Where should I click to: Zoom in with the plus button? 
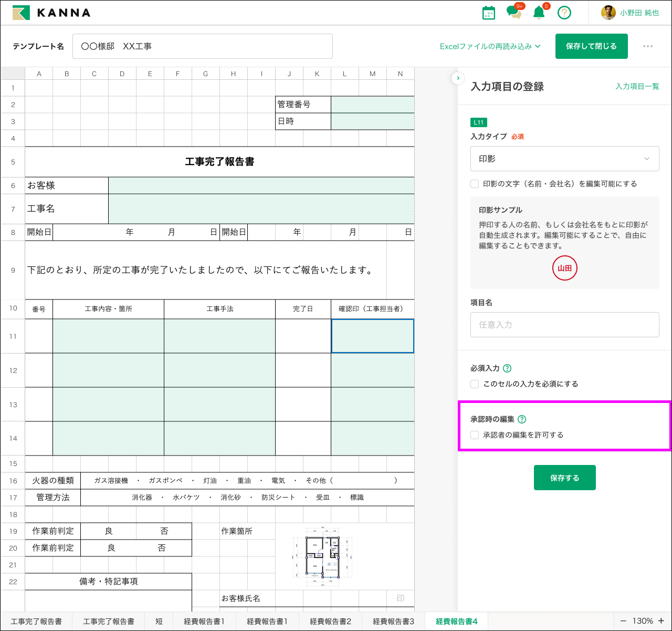[661, 621]
